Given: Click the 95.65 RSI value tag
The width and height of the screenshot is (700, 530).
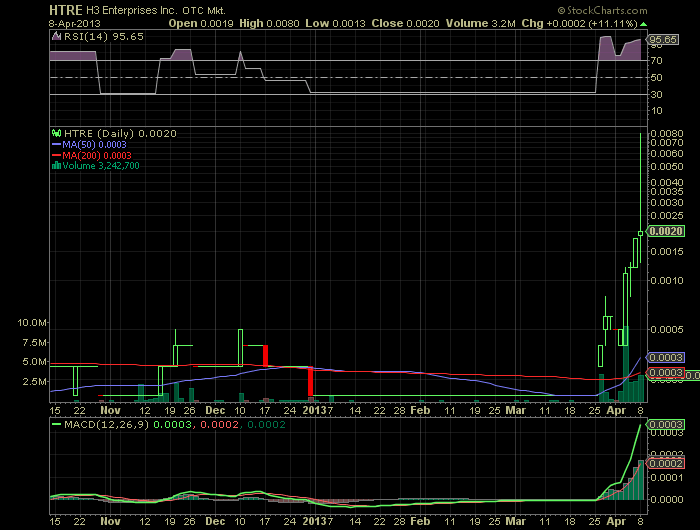Looking at the screenshot, I should pyautogui.click(x=663, y=40).
